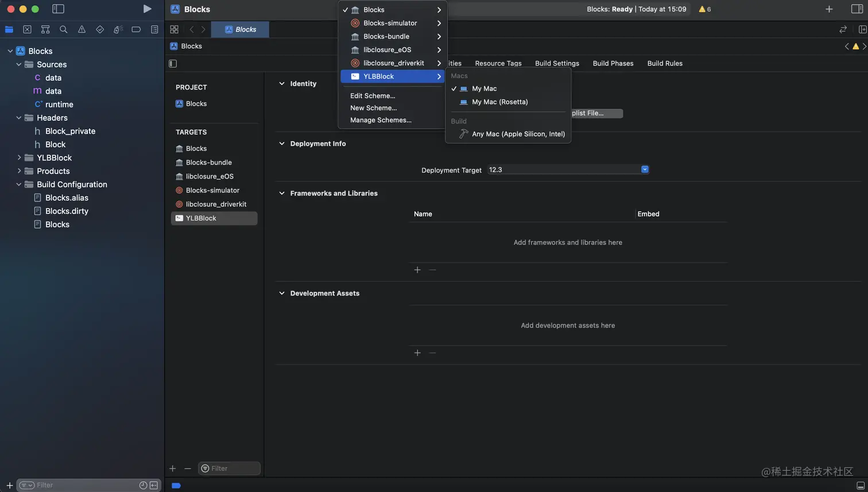
Task: Open the Issue navigator warning triangle icon
Action: tap(82, 29)
